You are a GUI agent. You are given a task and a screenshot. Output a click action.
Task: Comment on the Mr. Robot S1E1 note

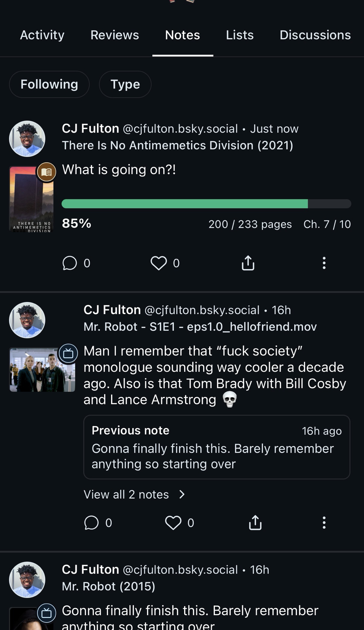92,523
